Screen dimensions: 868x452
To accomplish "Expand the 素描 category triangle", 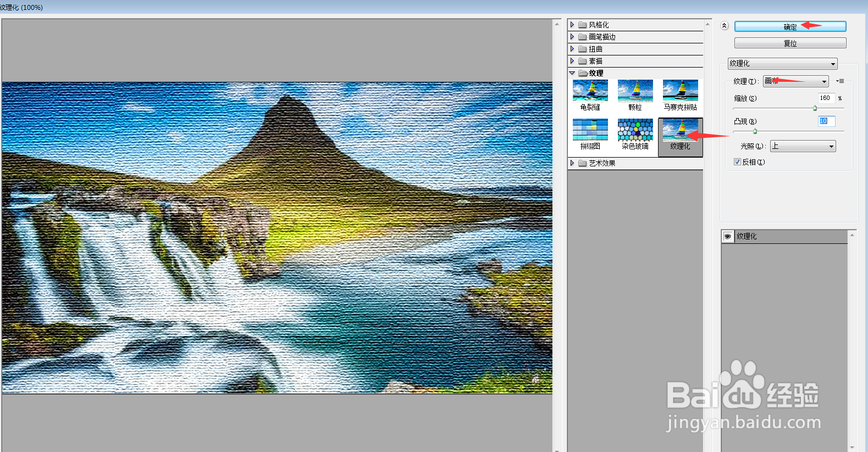I will pyautogui.click(x=572, y=61).
